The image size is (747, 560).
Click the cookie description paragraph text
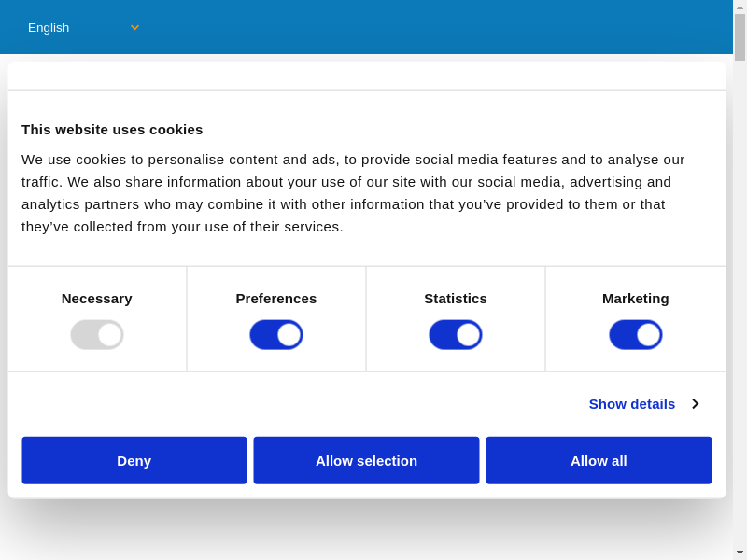tap(355, 193)
